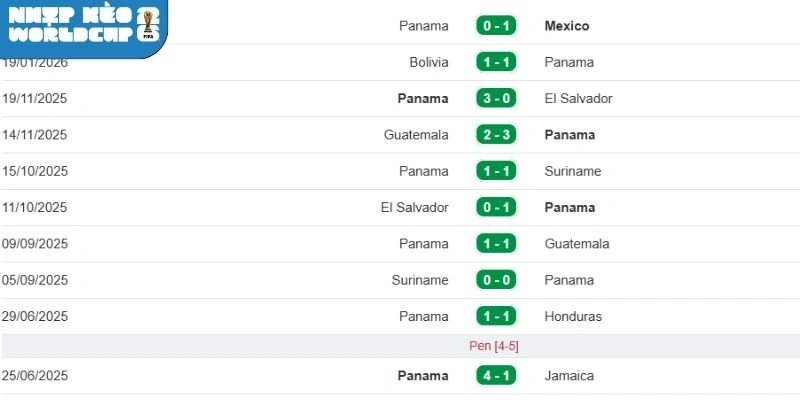Screen dimensions: 800x400
Task: Open the Panama 0-1 Mexico score badge
Action: (496, 26)
